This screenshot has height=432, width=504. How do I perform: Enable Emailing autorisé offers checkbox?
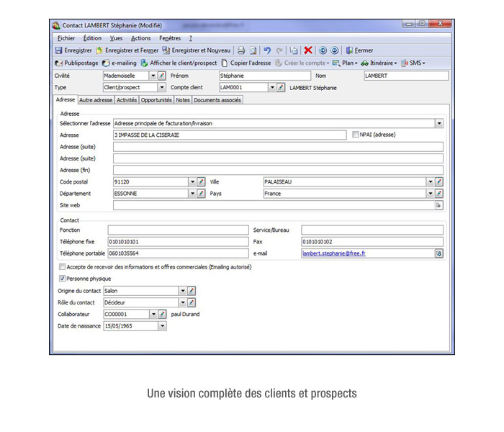click(62, 266)
